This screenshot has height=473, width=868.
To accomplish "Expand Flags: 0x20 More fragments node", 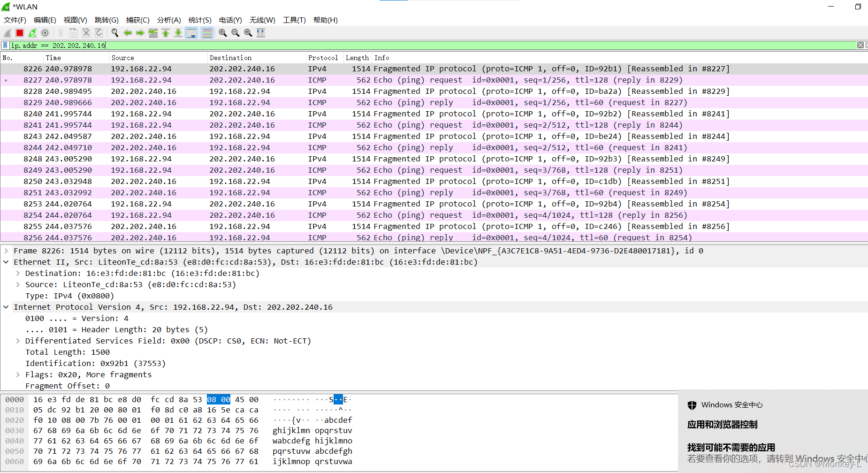I will [17, 374].
